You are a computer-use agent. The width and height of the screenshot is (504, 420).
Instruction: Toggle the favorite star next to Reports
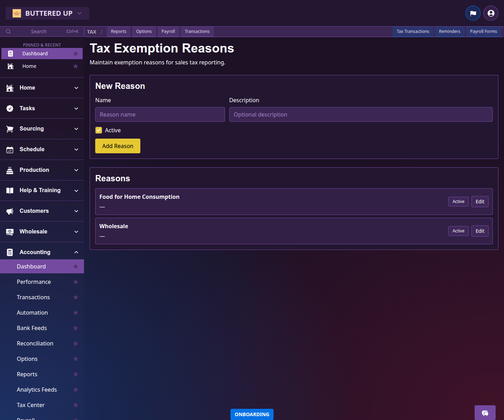pyautogui.click(x=76, y=374)
